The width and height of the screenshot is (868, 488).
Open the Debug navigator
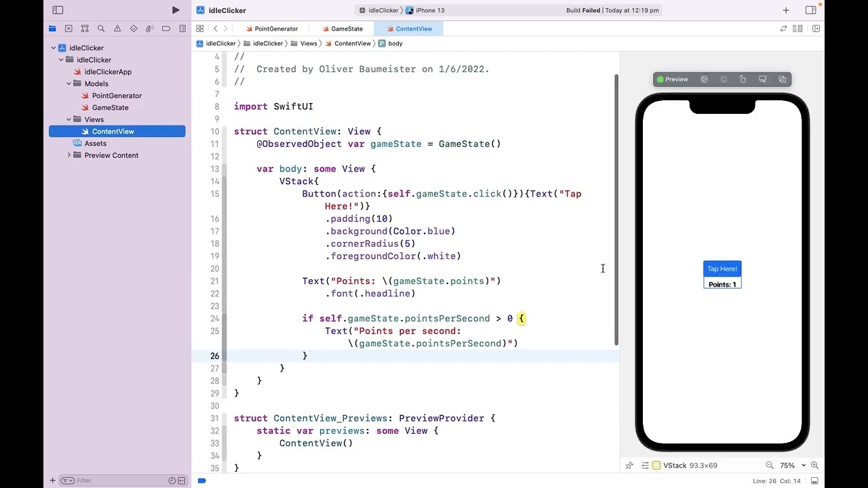coord(150,28)
